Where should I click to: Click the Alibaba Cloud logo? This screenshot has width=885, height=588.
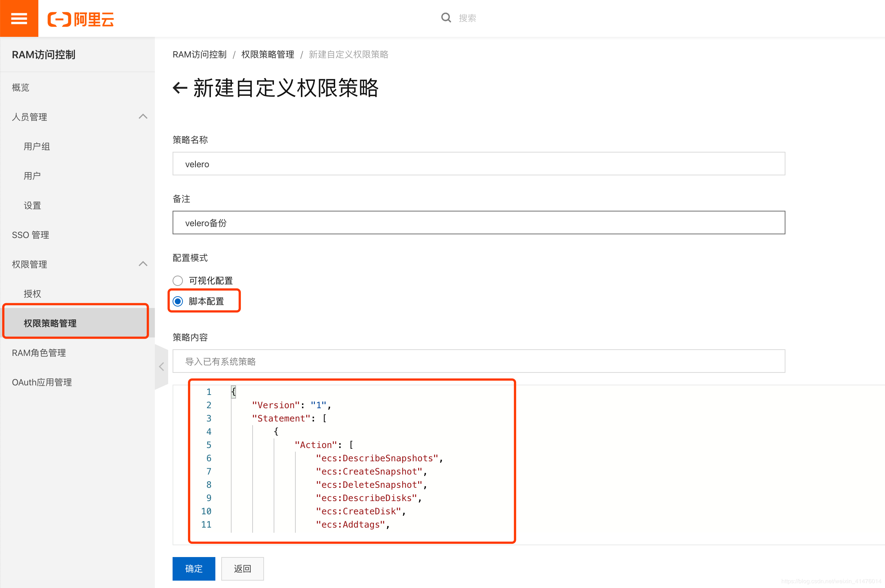[81, 19]
